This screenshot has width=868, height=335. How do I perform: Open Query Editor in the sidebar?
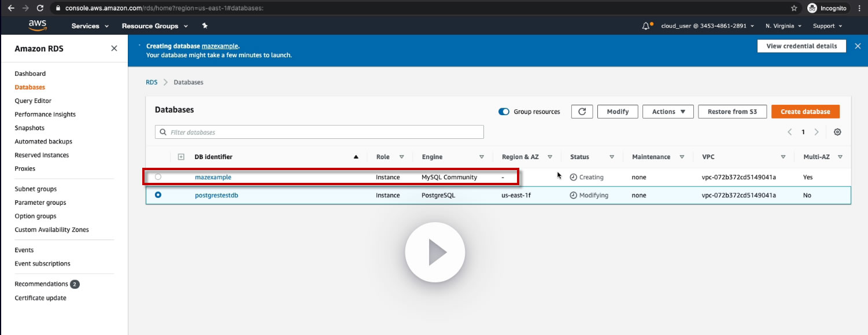pos(33,101)
